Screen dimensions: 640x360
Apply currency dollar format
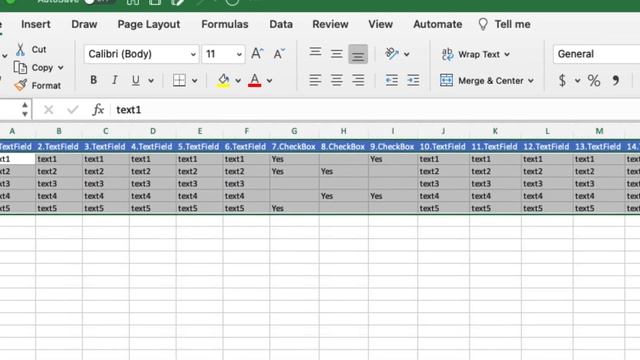[562, 80]
